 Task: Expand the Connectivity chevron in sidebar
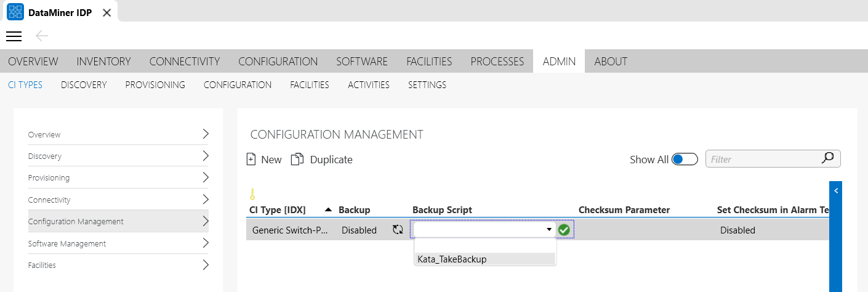[x=206, y=200]
